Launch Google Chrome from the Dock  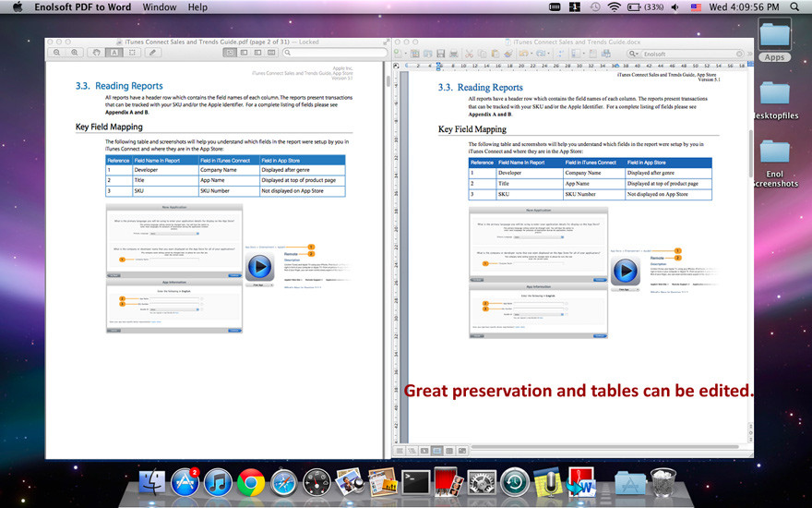tap(251, 482)
